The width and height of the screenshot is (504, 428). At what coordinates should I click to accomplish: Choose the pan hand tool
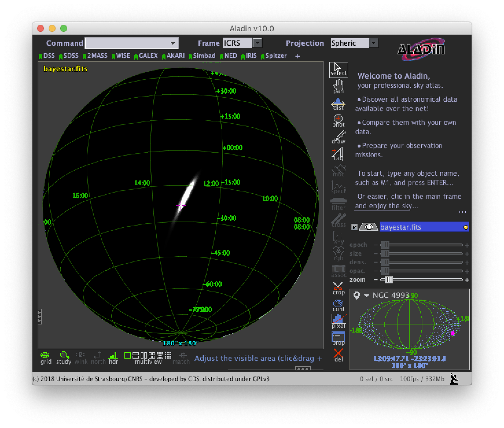pyautogui.click(x=338, y=86)
